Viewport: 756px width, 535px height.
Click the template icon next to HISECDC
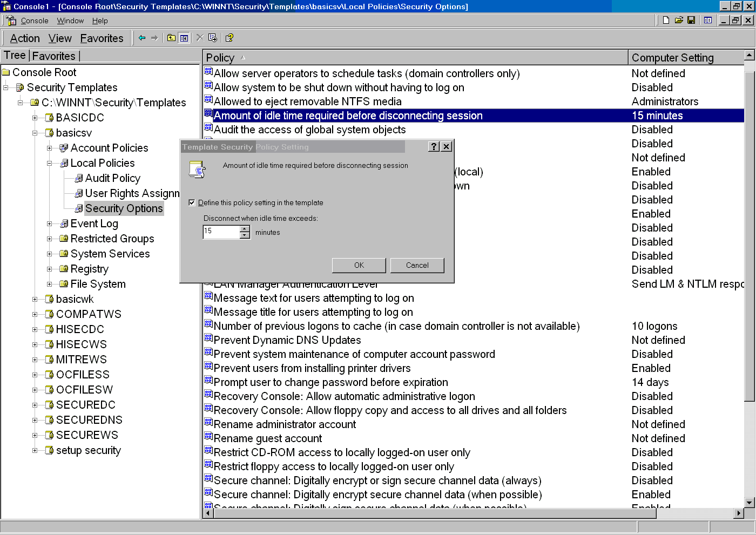tap(50, 329)
